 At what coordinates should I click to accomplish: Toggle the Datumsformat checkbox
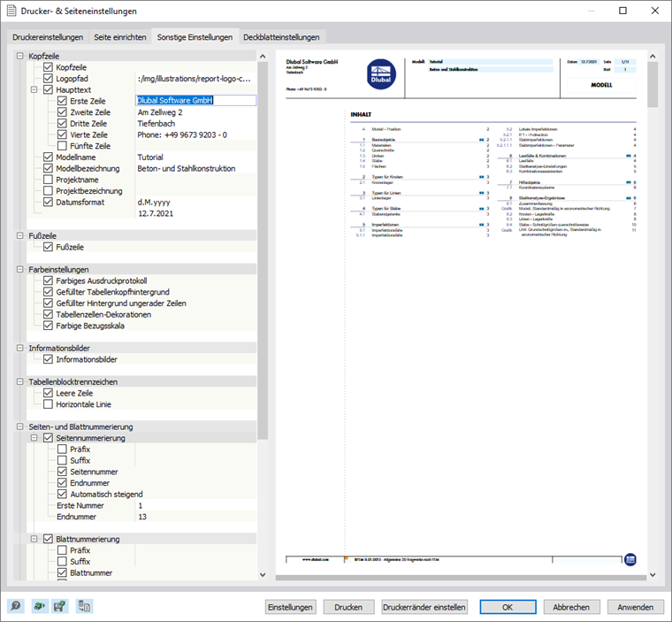(48, 202)
